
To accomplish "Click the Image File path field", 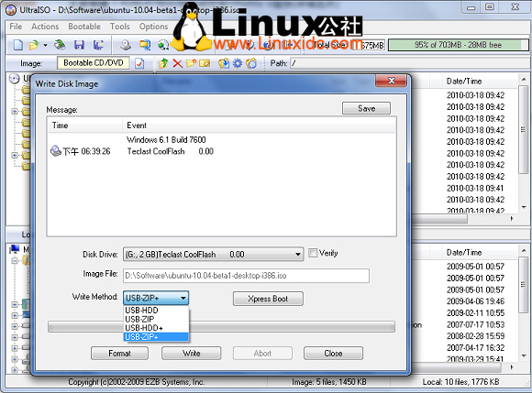I will click(246, 276).
